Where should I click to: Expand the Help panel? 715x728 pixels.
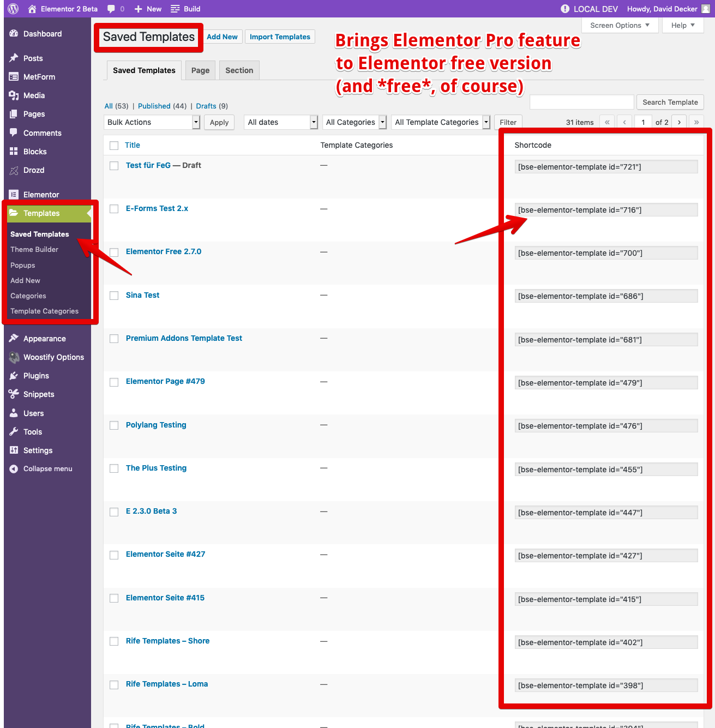[x=683, y=26]
